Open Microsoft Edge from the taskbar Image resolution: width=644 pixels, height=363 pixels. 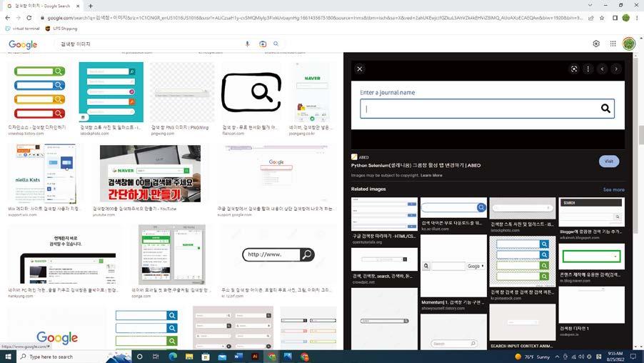(173, 357)
